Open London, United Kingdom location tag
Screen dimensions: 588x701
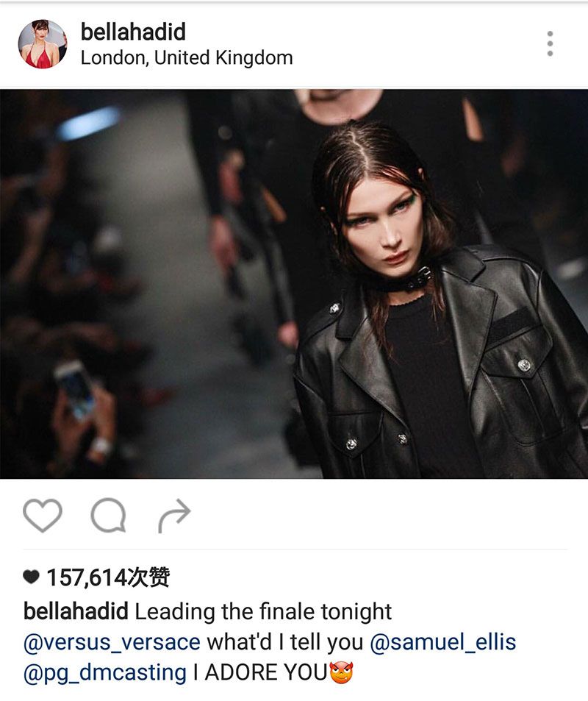[187, 58]
